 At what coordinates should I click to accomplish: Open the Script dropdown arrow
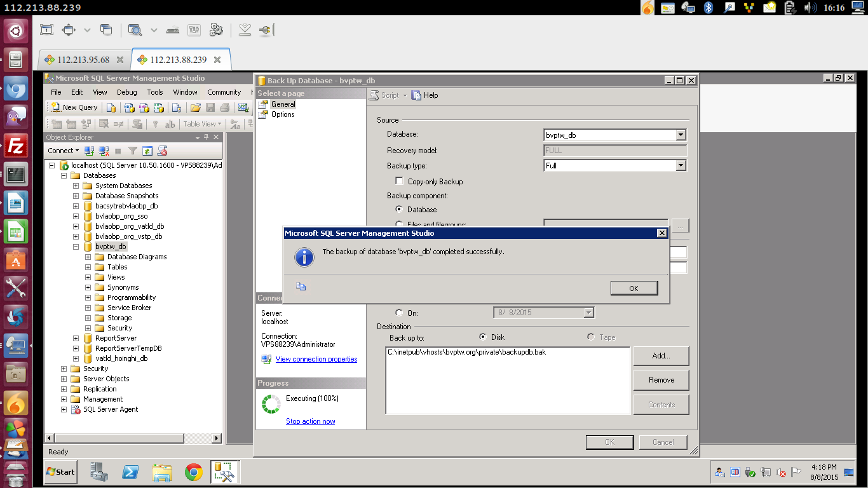click(405, 95)
